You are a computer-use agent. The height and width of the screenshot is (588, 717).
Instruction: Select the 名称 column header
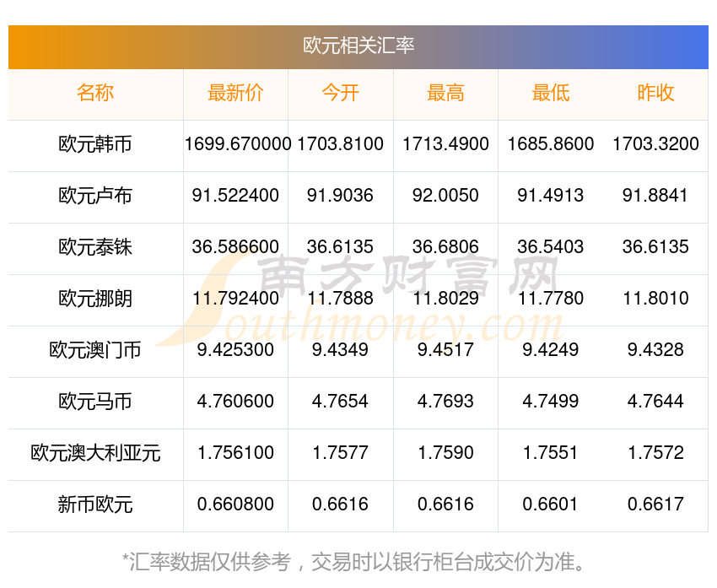tap(95, 94)
